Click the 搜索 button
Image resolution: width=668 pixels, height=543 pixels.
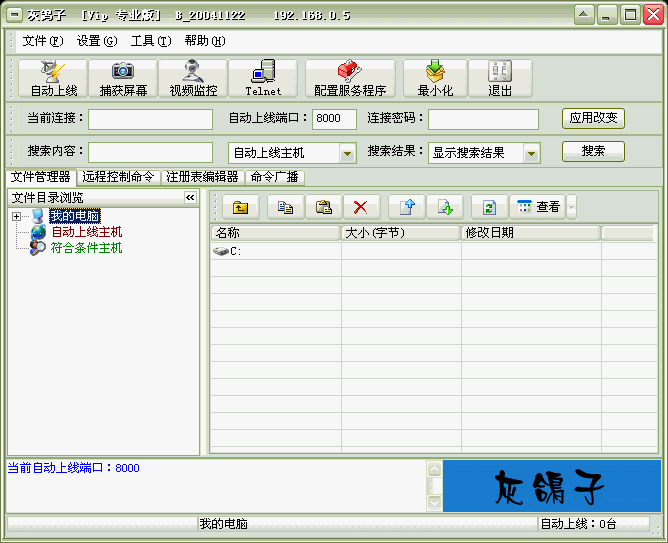[x=593, y=152]
